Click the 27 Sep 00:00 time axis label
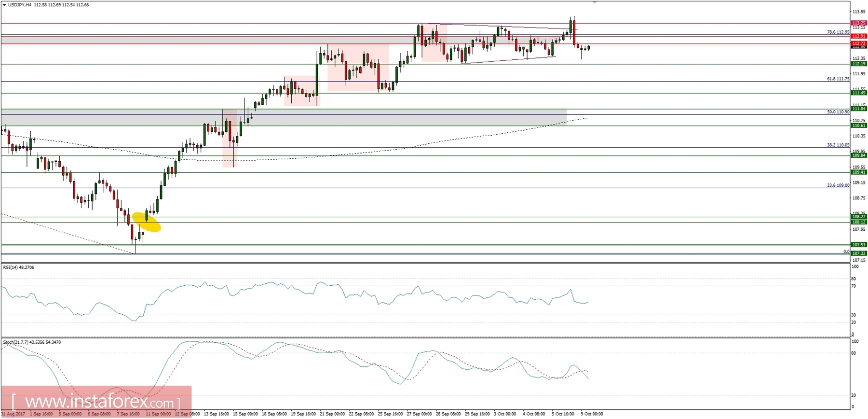Screen dimensions: 868x419 coord(419,414)
